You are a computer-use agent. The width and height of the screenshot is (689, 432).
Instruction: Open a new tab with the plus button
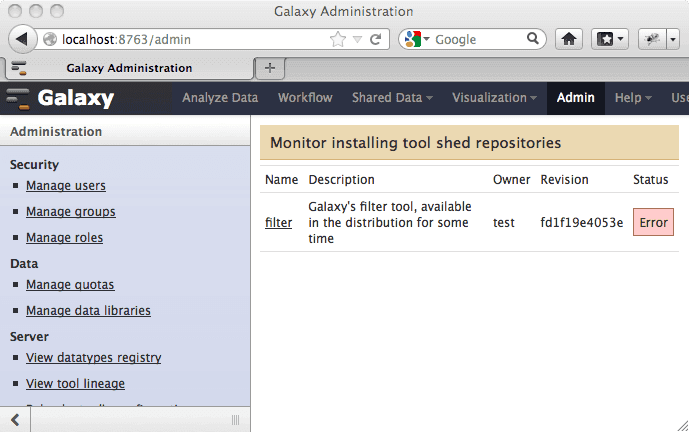269,68
